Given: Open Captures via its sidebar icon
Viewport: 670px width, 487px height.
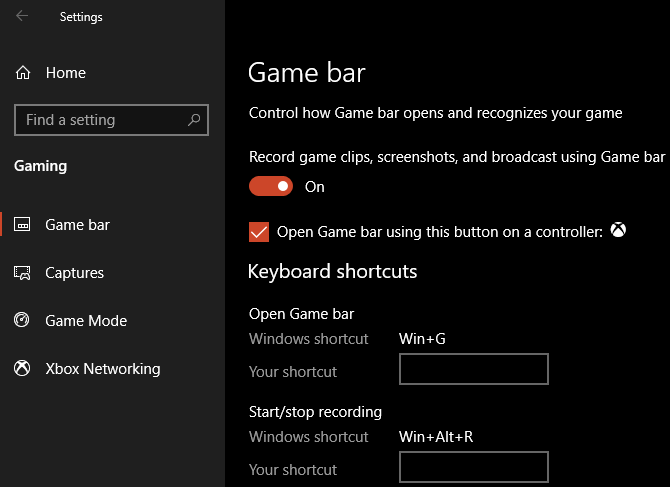Looking at the screenshot, I should pyautogui.click(x=22, y=273).
